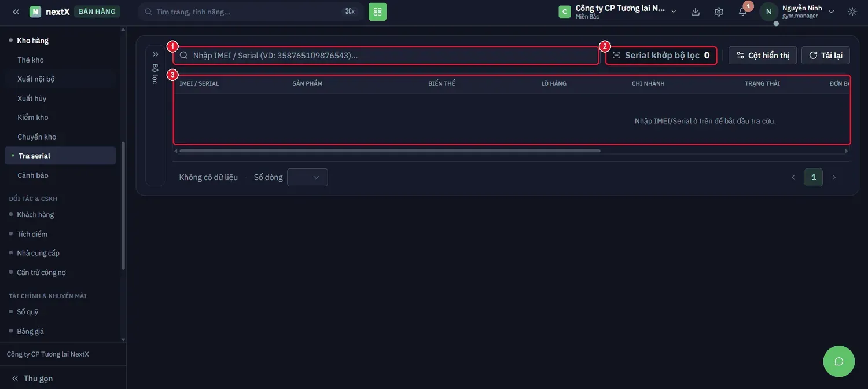Open settings gear icon

tap(719, 12)
